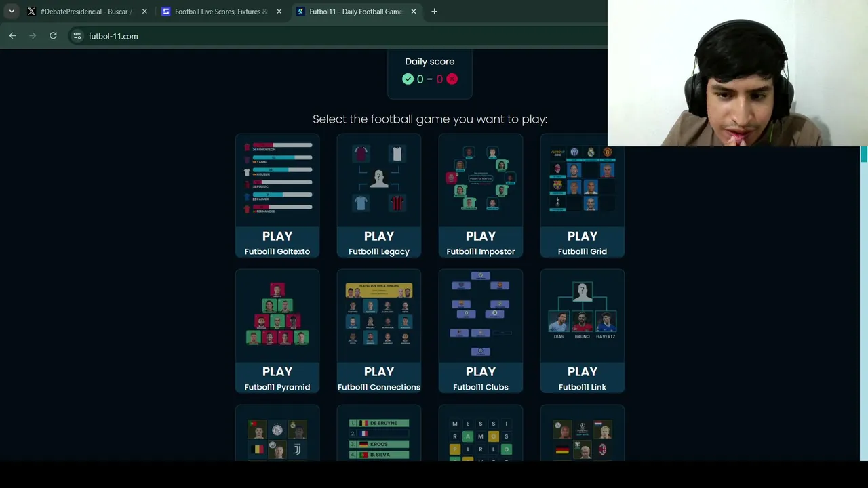
Task: Click the Futbol11 Link label
Action: (583, 387)
